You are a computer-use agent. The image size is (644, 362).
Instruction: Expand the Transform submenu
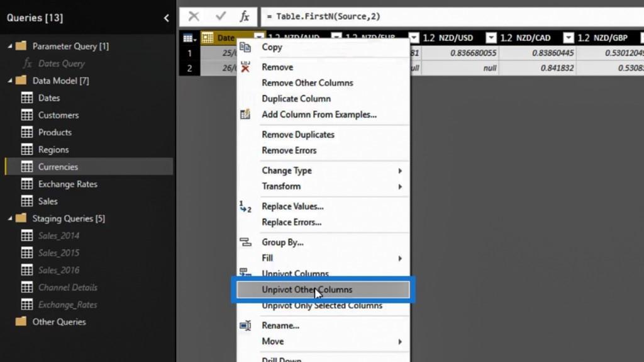coord(399,187)
